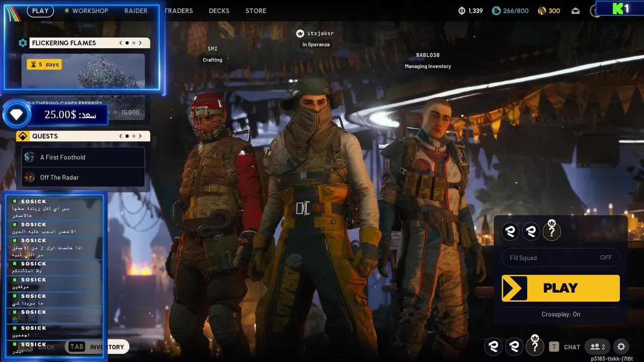Click the 15,000 reward value
644x362 pixels.
(130, 113)
